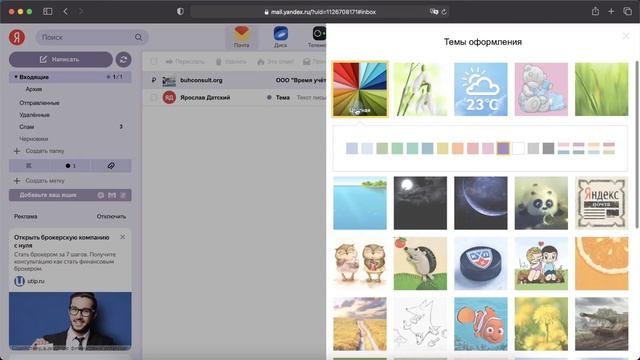Select the dark gray color swatch
The height and width of the screenshot is (360, 640).
click(x=548, y=148)
